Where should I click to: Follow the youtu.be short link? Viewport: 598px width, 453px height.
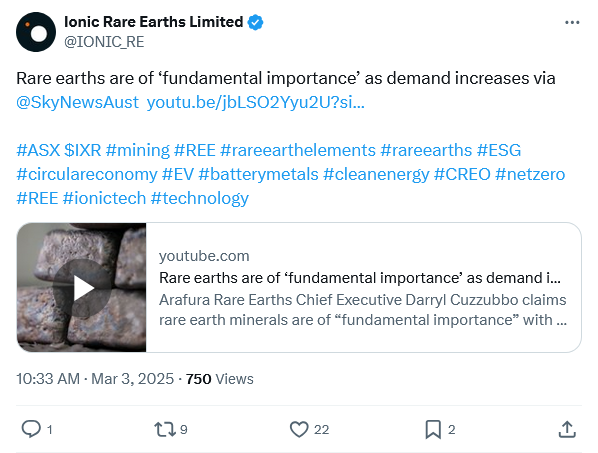[256, 102]
